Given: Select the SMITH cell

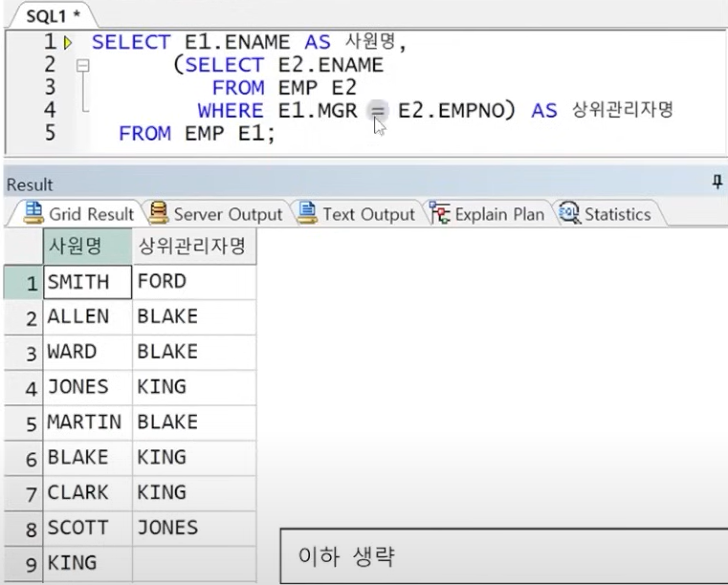Looking at the screenshot, I should [88, 282].
